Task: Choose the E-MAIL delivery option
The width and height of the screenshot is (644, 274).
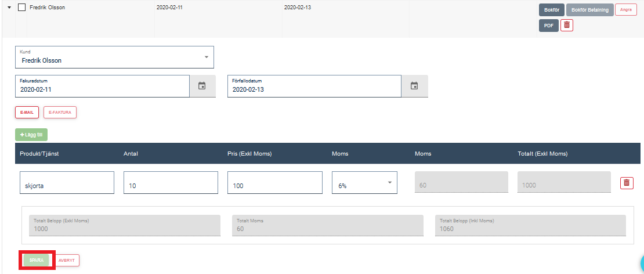Action: click(27, 112)
